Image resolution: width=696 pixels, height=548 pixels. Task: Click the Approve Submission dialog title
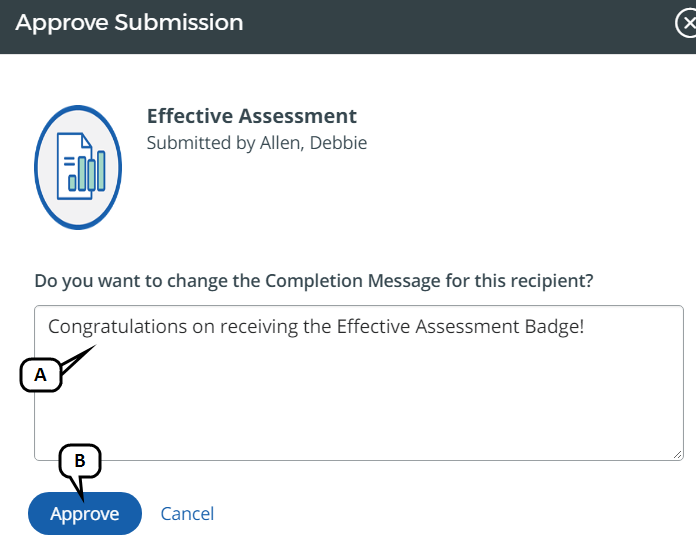coord(129,22)
